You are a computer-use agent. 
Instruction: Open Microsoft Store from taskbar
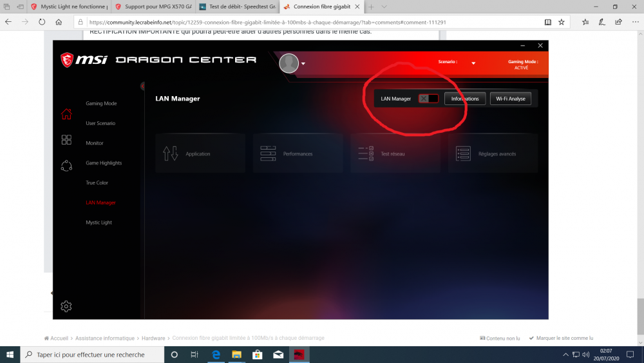point(258,355)
